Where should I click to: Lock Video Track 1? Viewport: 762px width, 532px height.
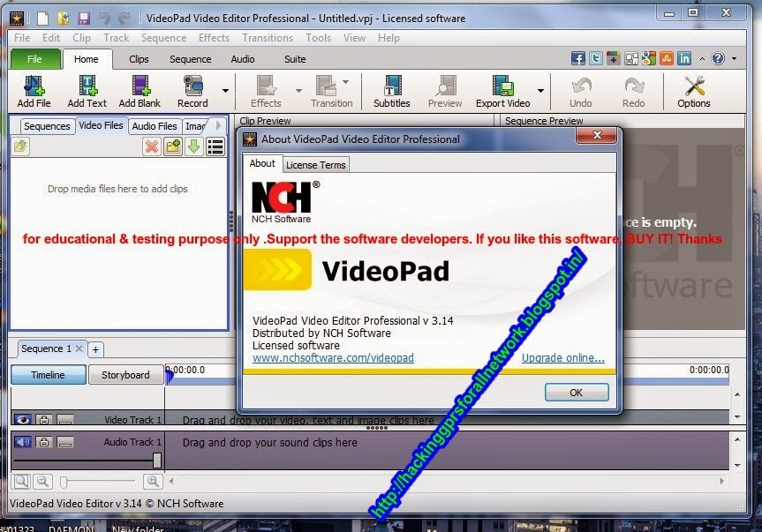tap(44, 419)
